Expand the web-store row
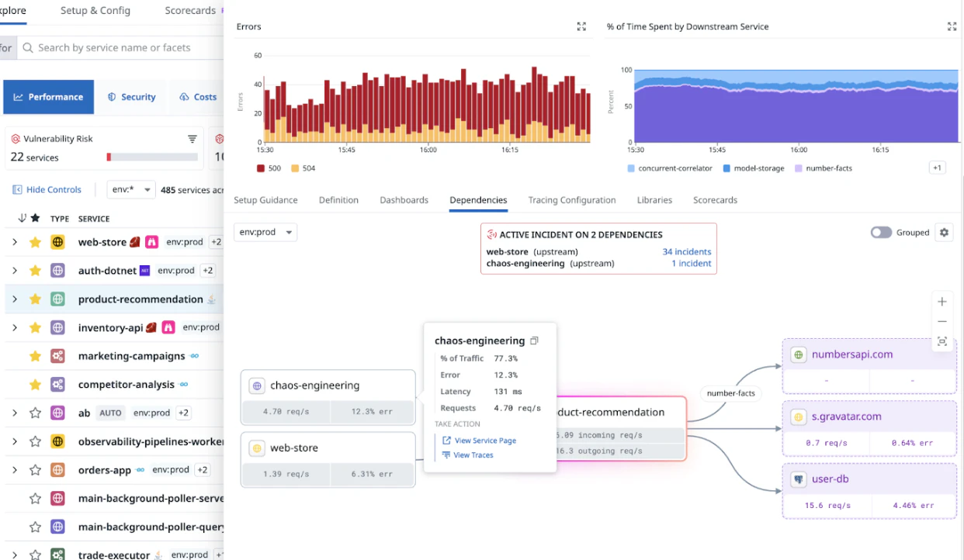Screen dimensions: 964x560 (x=14, y=242)
